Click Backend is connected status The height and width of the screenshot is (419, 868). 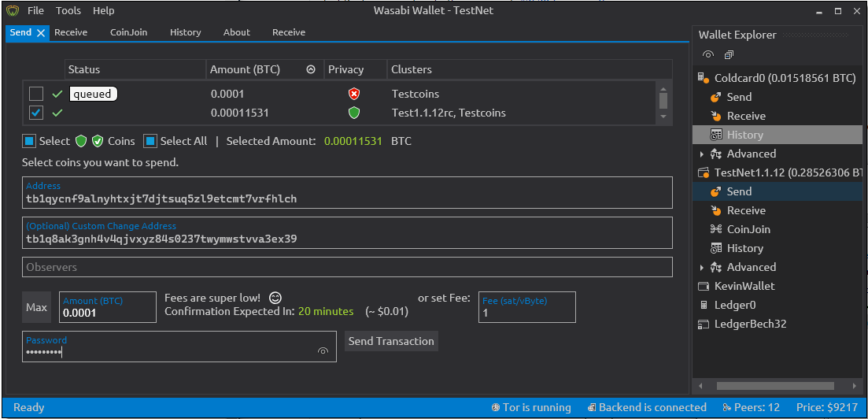(647, 407)
